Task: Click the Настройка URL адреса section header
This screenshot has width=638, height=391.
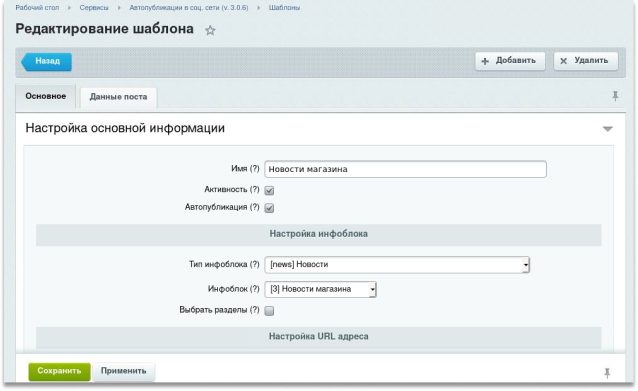Action: click(x=319, y=337)
